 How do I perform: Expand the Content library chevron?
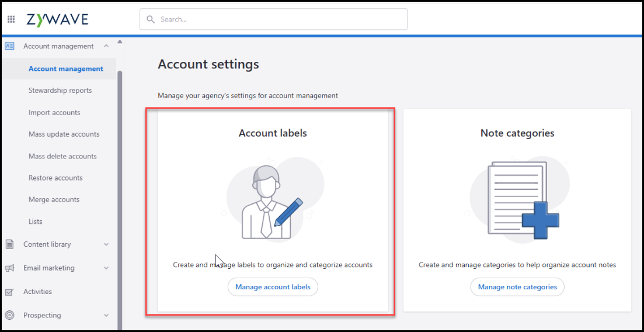coord(106,244)
